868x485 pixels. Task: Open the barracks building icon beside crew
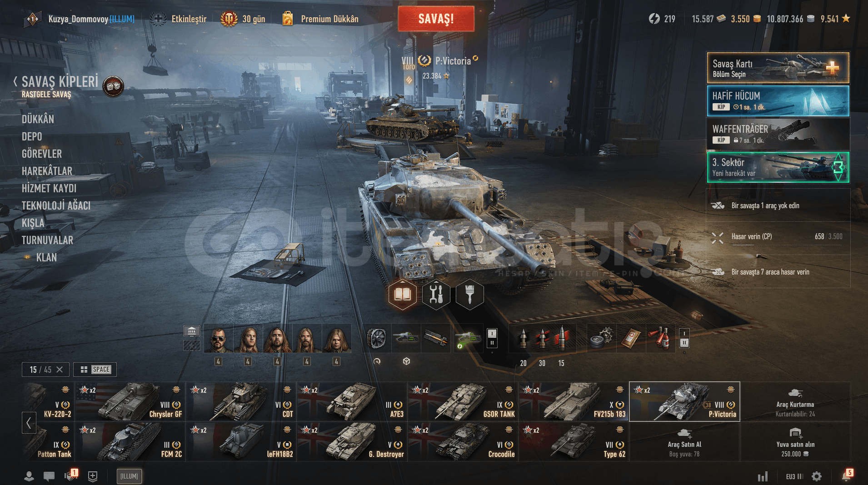pos(192,331)
